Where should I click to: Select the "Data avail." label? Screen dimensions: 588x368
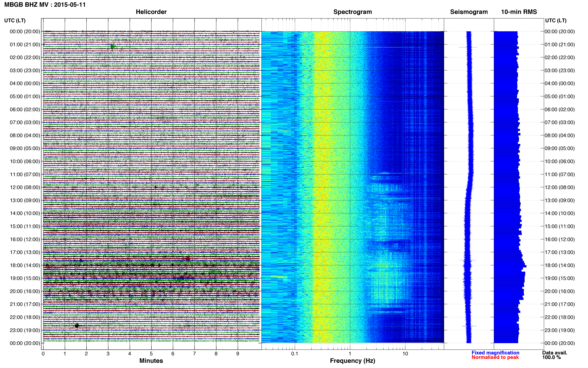pyautogui.click(x=555, y=353)
